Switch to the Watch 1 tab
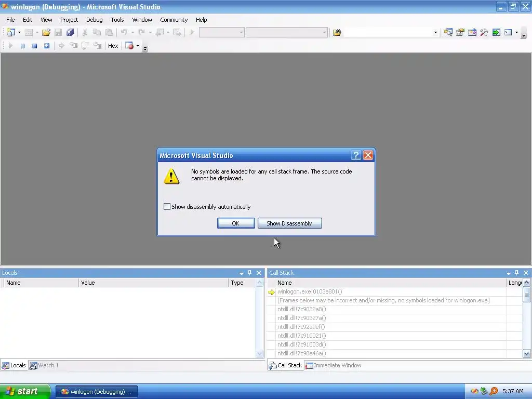 tap(44, 365)
